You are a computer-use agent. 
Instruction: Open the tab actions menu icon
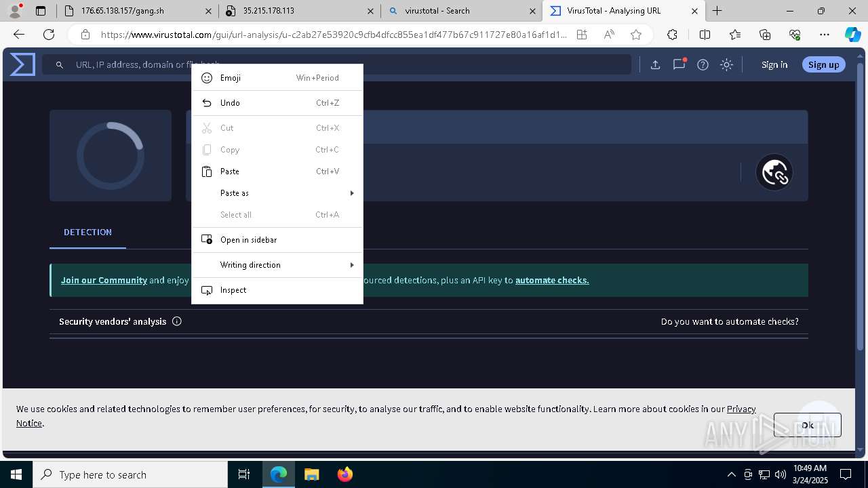pos(41,11)
